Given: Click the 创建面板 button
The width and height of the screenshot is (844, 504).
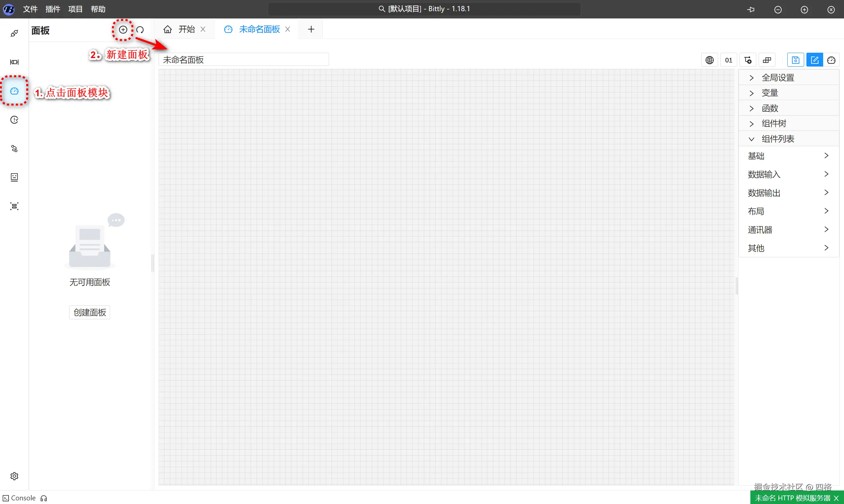Looking at the screenshot, I should (90, 312).
